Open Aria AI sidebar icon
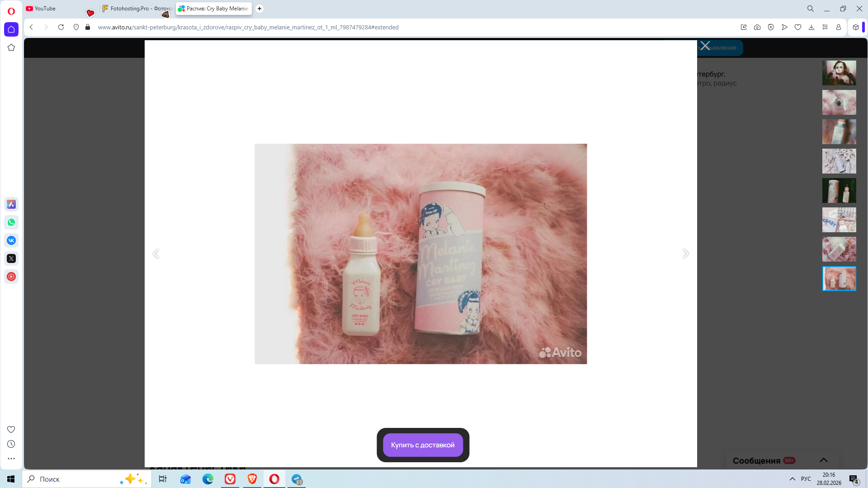This screenshot has width=868, height=488. pos(11,204)
